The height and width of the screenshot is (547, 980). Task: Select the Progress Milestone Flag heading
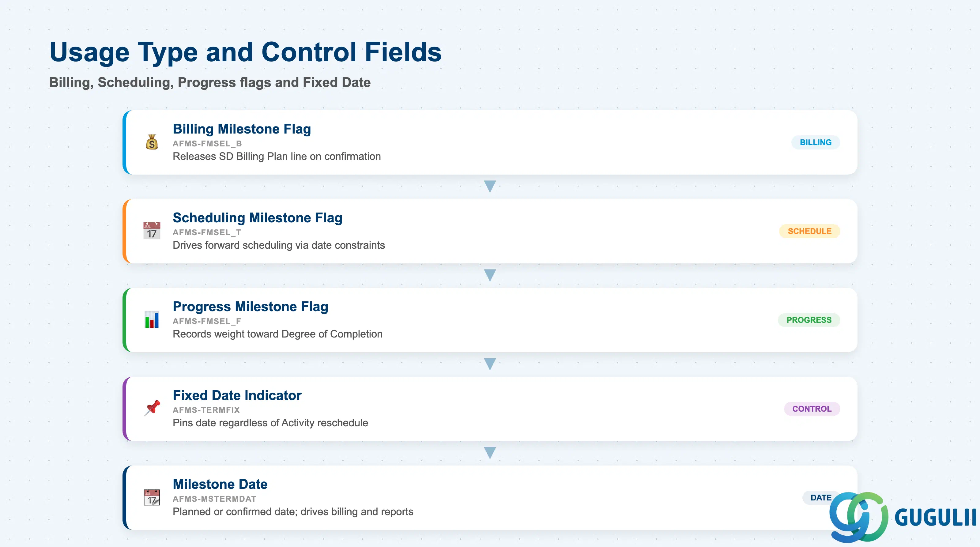tap(250, 307)
